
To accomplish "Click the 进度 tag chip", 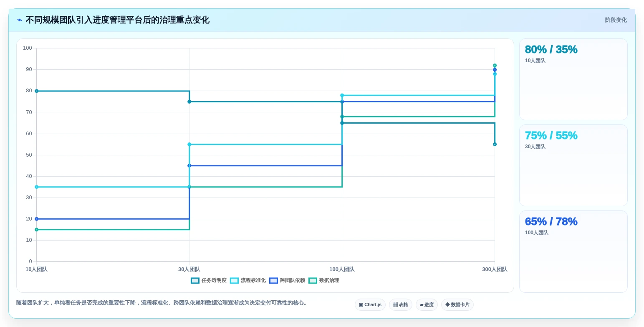I will [x=427, y=305].
